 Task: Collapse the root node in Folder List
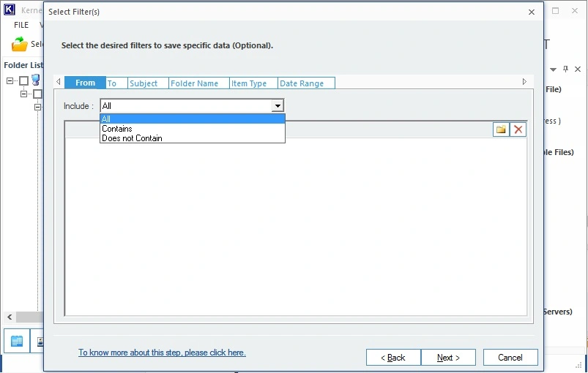(x=10, y=80)
